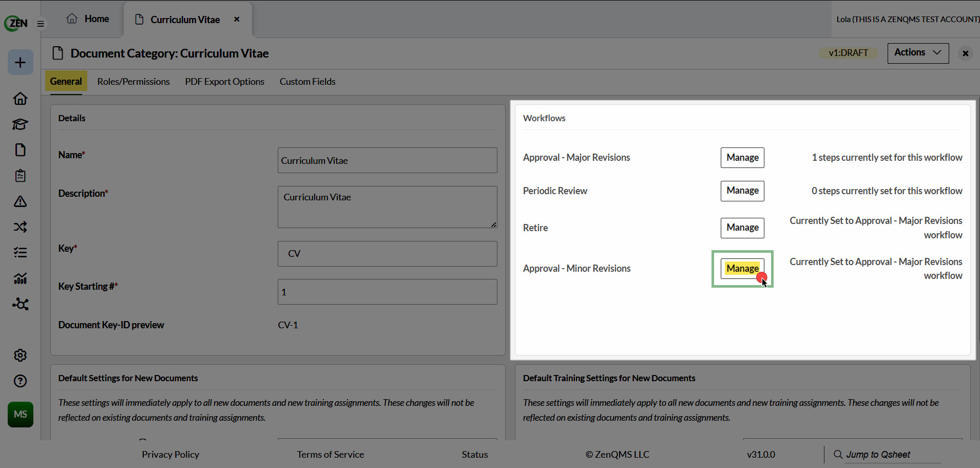The image size is (980, 468).
Task: Open the task list check icon
Action: 21,252
